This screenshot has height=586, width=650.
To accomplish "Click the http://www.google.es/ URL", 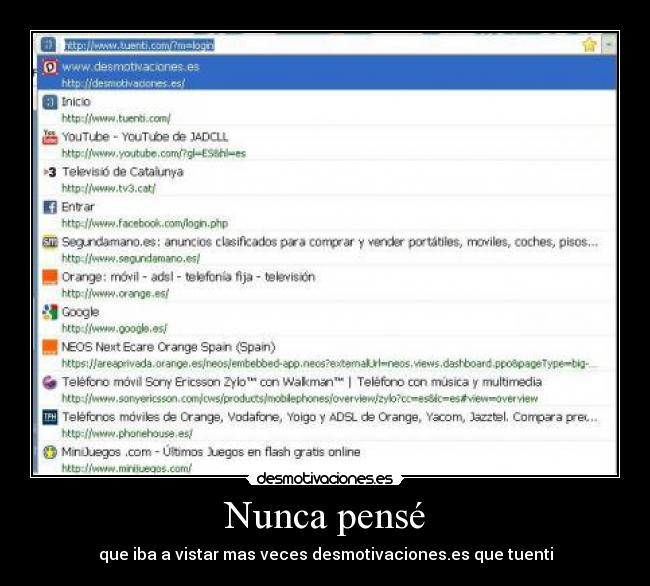I will click(x=114, y=328).
